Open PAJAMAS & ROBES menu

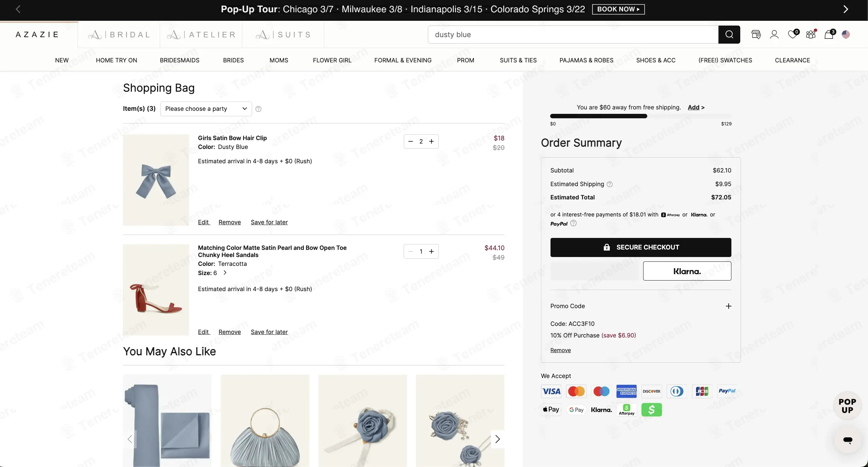tap(586, 60)
